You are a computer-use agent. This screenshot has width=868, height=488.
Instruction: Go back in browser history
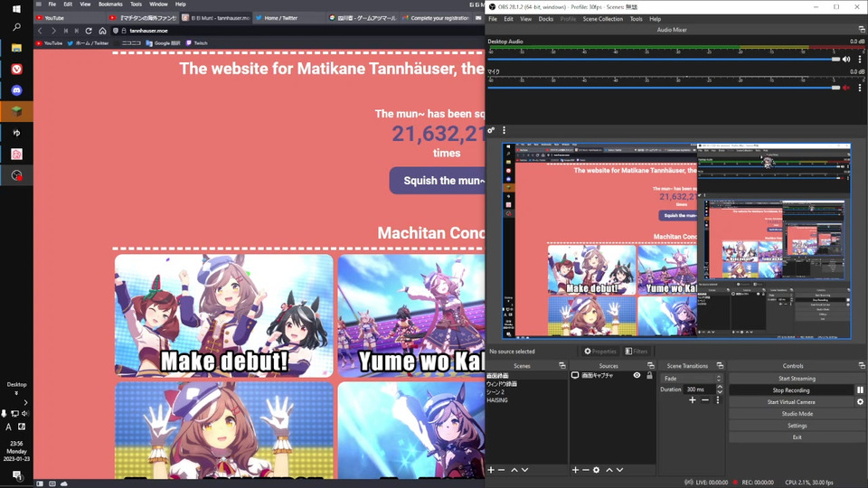(x=40, y=31)
